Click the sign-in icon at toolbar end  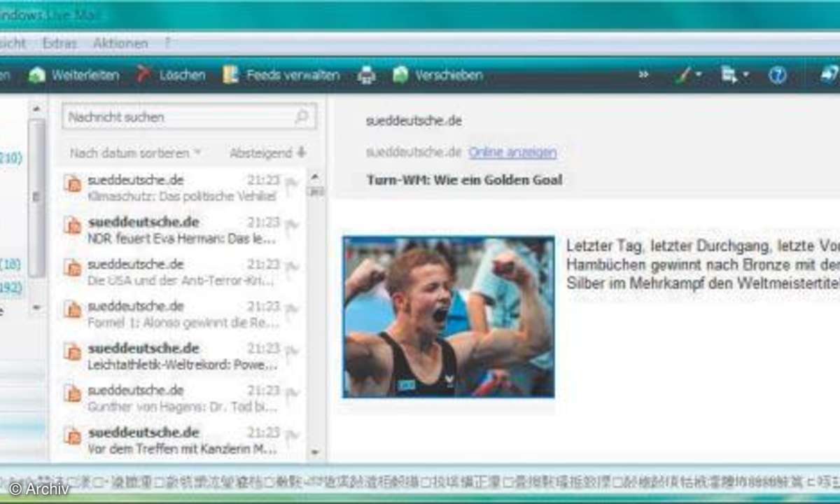(x=830, y=75)
